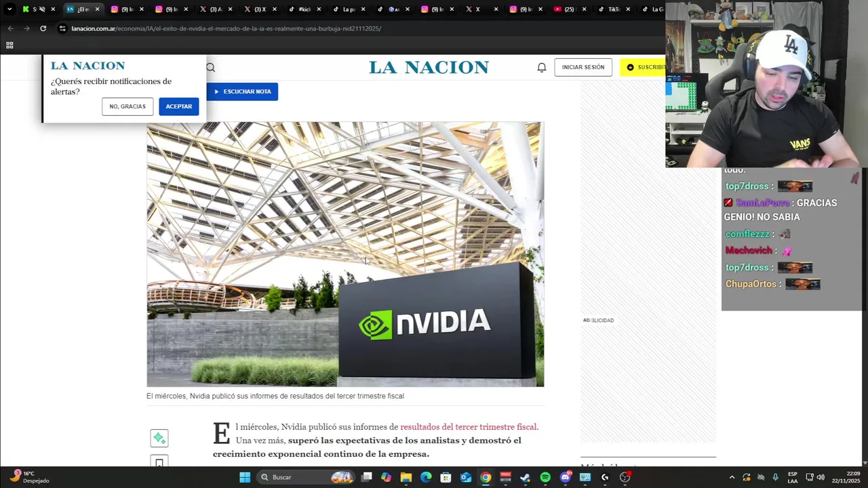Open 'resultados del tercer trimestre fiscal' link
This screenshot has height=488, width=868.
[x=469, y=427]
